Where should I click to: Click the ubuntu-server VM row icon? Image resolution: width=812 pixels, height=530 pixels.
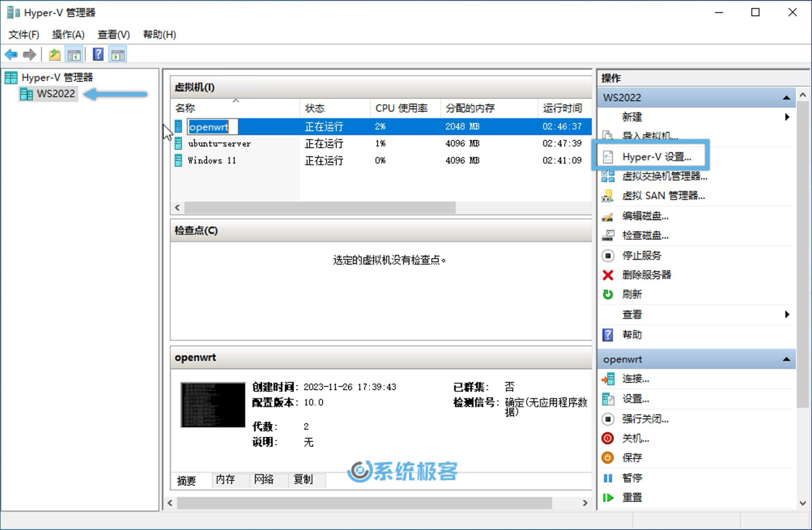[x=178, y=143]
